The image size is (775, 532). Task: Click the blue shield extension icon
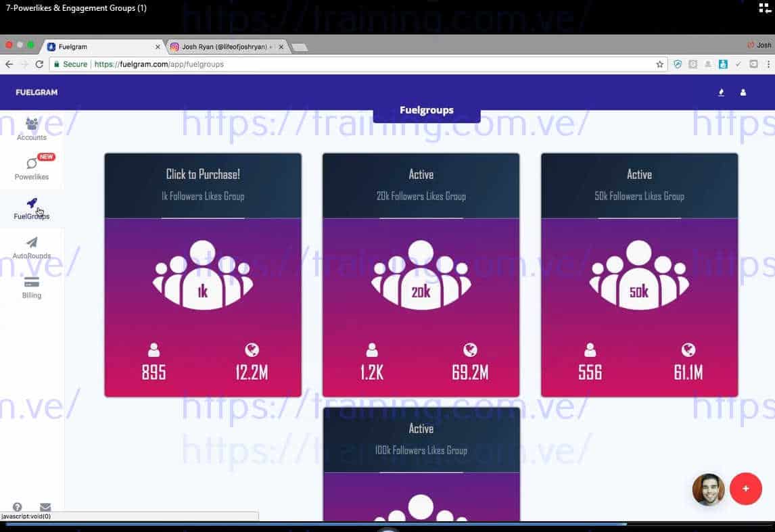pyautogui.click(x=678, y=64)
